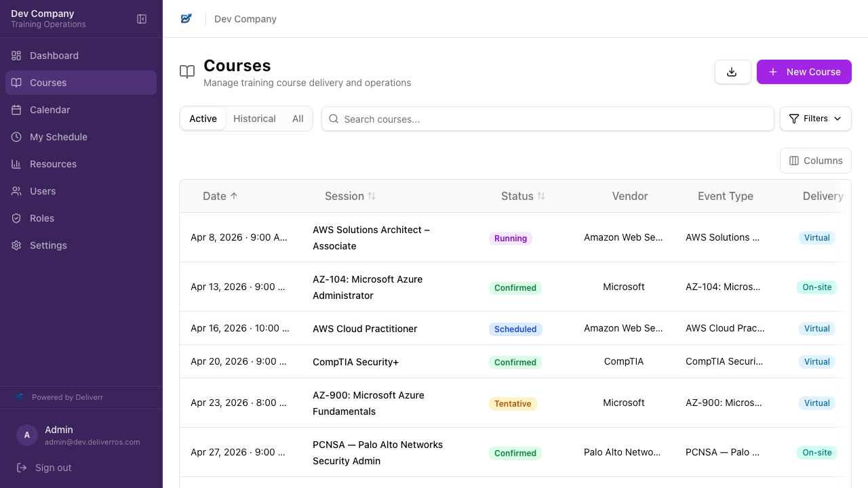Image resolution: width=868 pixels, height=488 pixels.
Task: Click the open book icon beside Courses heading
Action: pos(187,72)
